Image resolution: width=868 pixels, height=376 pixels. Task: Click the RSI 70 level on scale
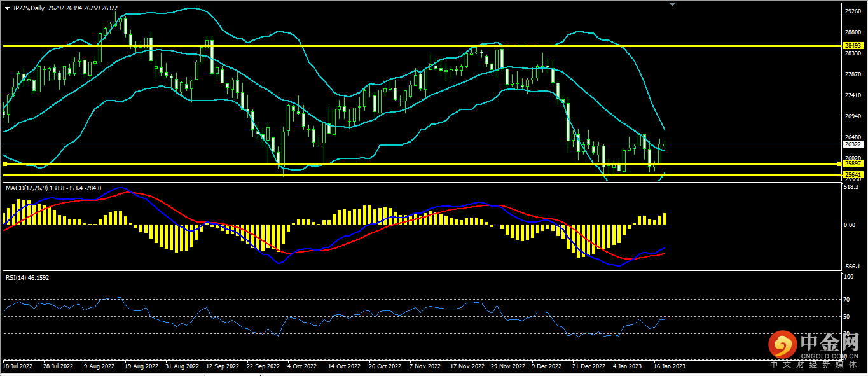(x=847, y=299)
